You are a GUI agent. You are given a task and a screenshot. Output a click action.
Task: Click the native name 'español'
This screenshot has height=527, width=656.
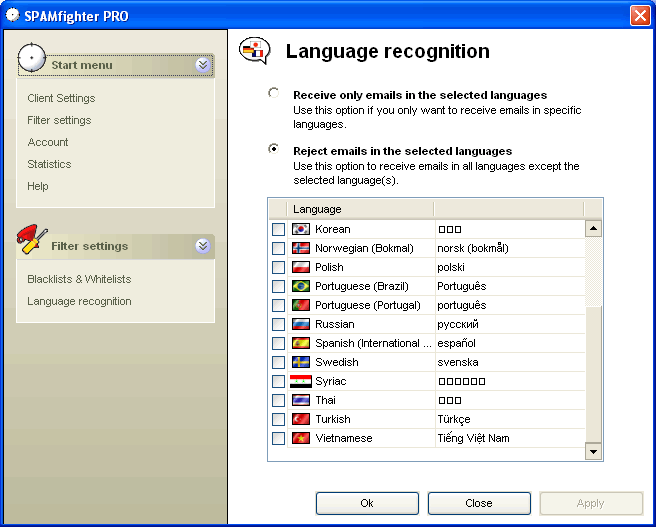[x=456, y=343]
